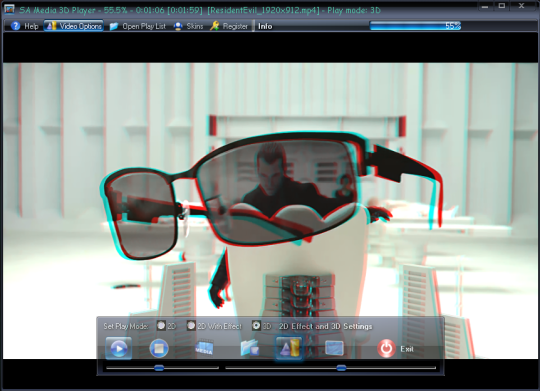Viewport: 540px width, 391px height.
Task: Click the playback seek slider handle
Action: click(341, 368)
